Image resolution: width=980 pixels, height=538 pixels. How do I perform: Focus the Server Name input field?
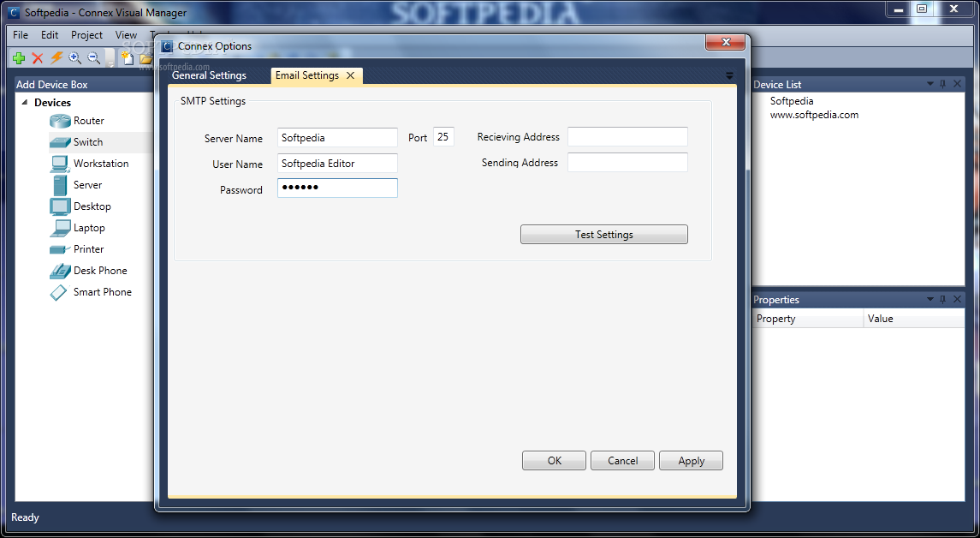pyautogui.click(x=337, y=138)
